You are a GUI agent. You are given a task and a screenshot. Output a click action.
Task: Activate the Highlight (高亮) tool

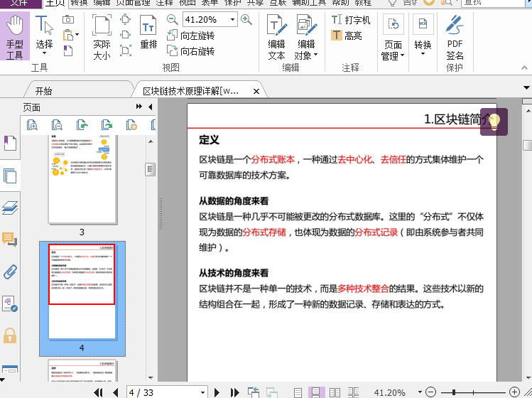pyautogui.click(x=347, y=36)
